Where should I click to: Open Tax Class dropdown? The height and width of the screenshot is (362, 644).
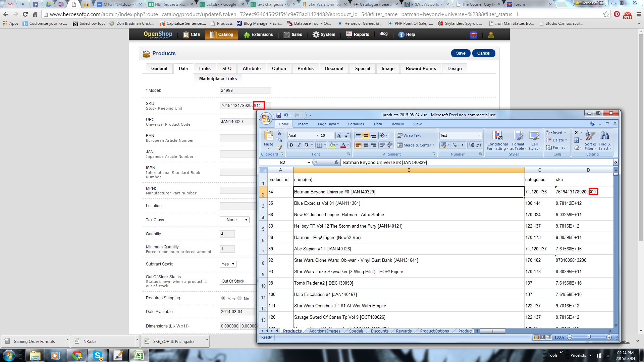click(x=234, y=220)
